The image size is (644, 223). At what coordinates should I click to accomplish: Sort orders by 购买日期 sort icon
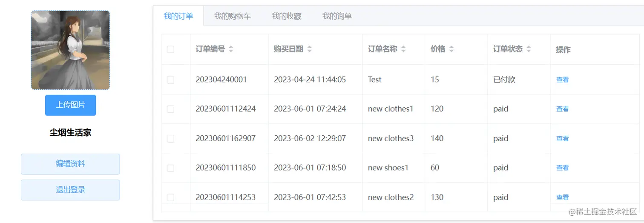click(x=310, y=49)
